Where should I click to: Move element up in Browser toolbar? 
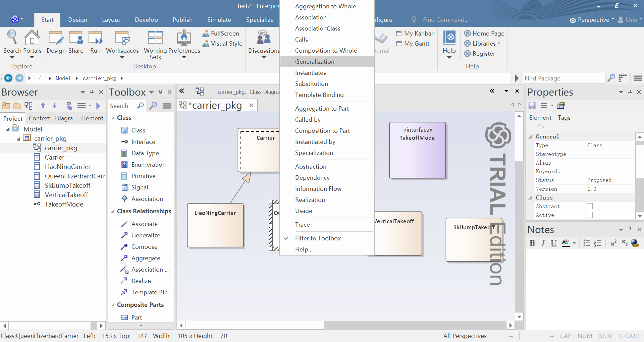[43, 106]
